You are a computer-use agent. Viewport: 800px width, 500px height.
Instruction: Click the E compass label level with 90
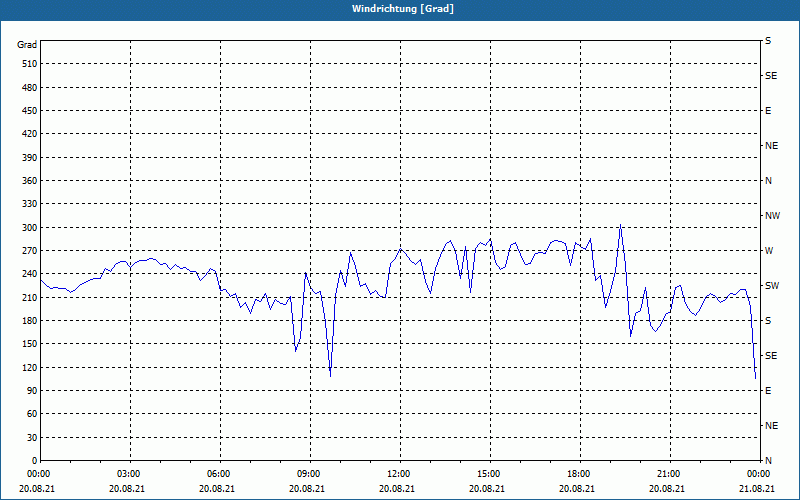768,391
